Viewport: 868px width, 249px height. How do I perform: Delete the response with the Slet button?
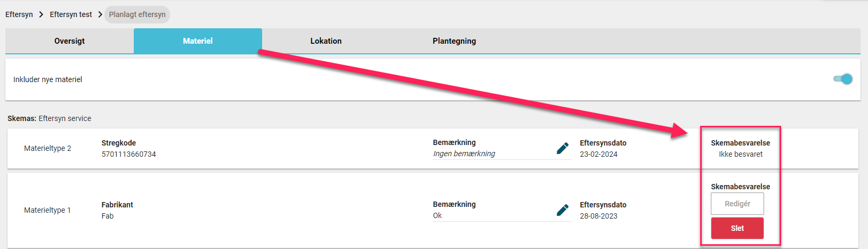pos(737,228)
